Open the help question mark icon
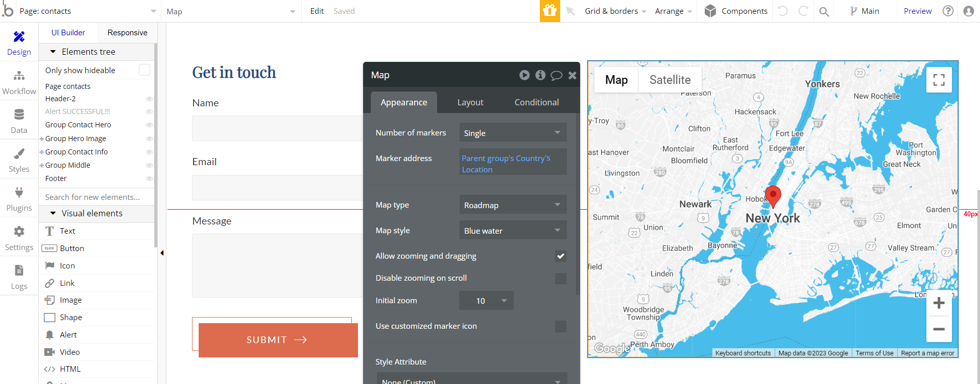The width and height of the screenshot is (980, 384). [x=948, y=11]
